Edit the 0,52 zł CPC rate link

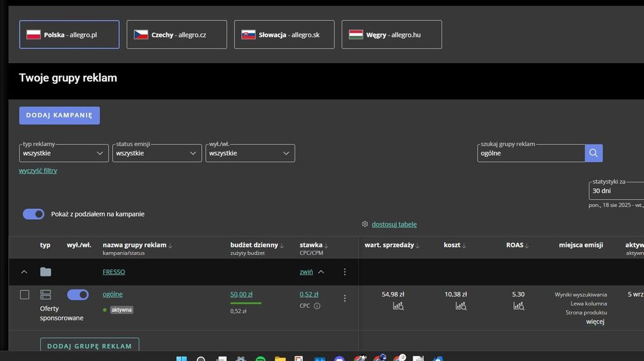[309, 294]
